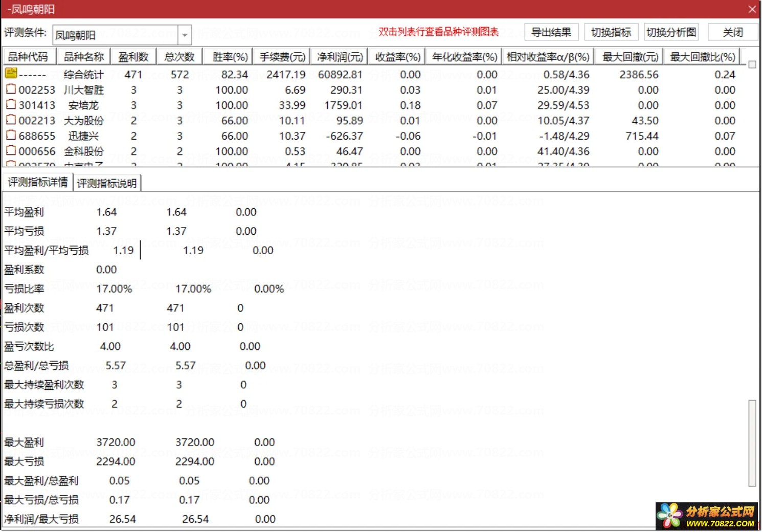Open the 评测条件 dropdown arrow
The height and width of the screenshot is (532, 763).
pos(185,35)
